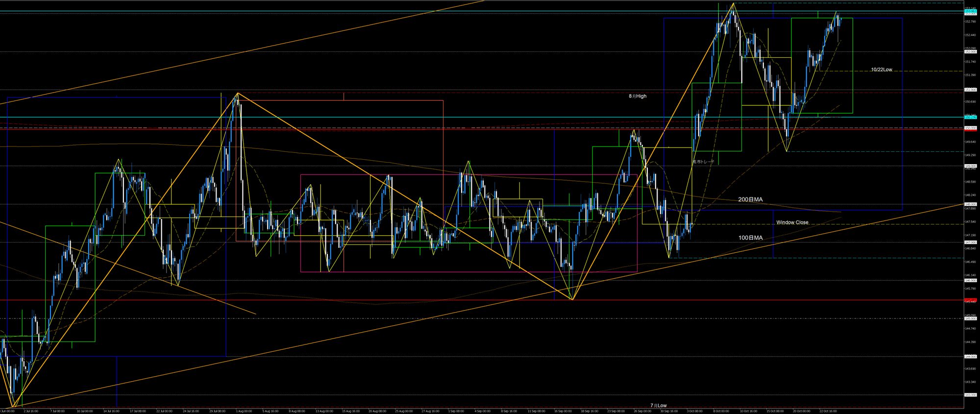The width and height of the screenshot is (980, 414).
Task: Click the 1 Aug 00:00 time label
Action: (244, 411)
